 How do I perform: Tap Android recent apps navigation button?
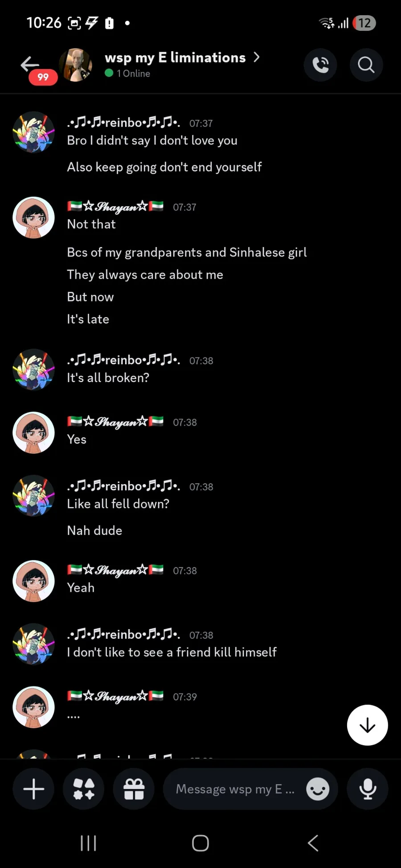(x=88, y=843)
